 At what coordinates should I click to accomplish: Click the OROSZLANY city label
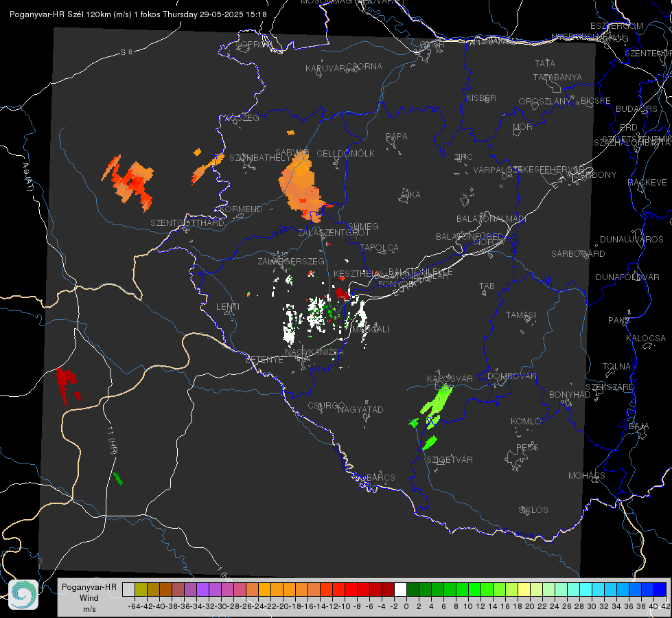click(545, 102)
